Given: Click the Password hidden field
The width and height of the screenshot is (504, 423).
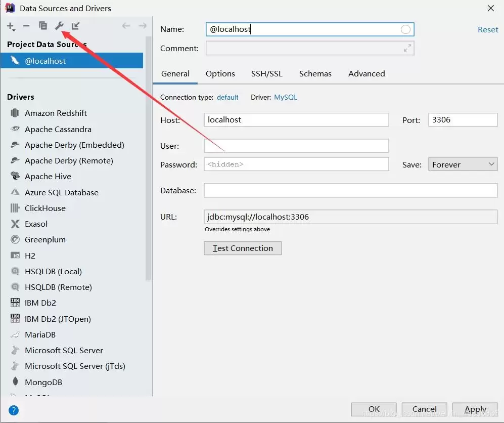Looking at the screenshot, I should 296,164.
